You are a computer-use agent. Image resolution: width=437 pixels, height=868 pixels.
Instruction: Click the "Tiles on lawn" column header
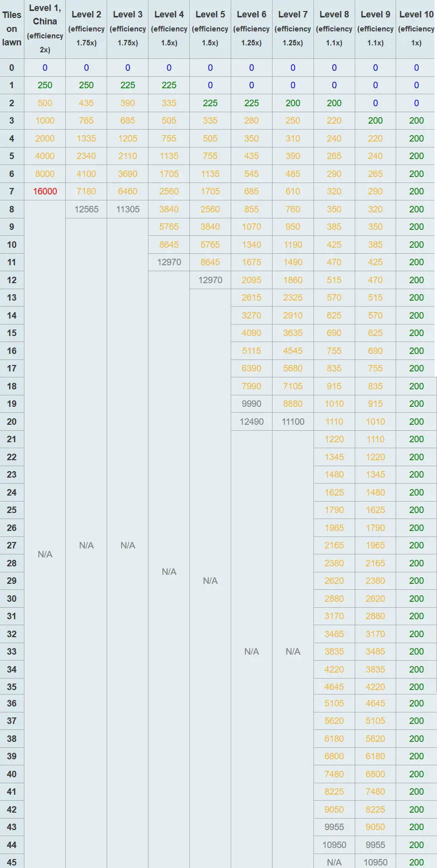point(12,29)
